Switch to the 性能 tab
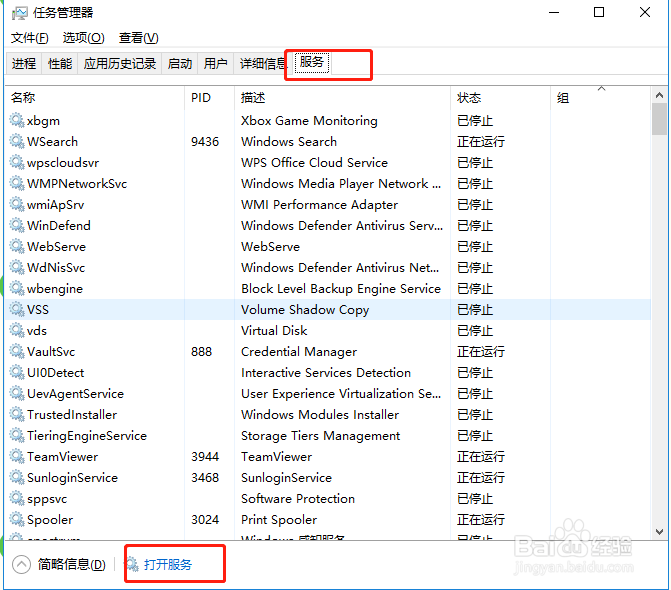The height and width of the screenshot is (590, 671). coord(60,64)
